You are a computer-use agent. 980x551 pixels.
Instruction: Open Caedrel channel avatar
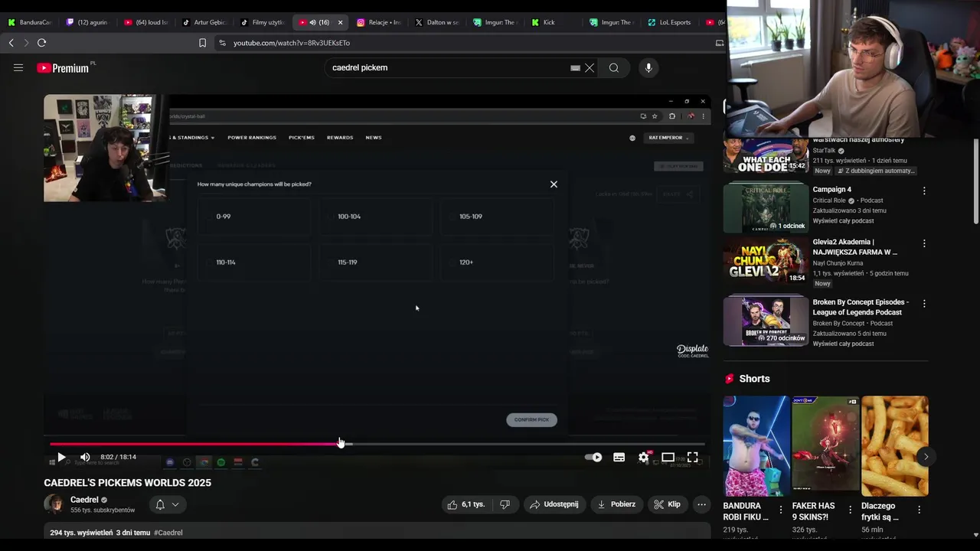[x=54, y=504]
